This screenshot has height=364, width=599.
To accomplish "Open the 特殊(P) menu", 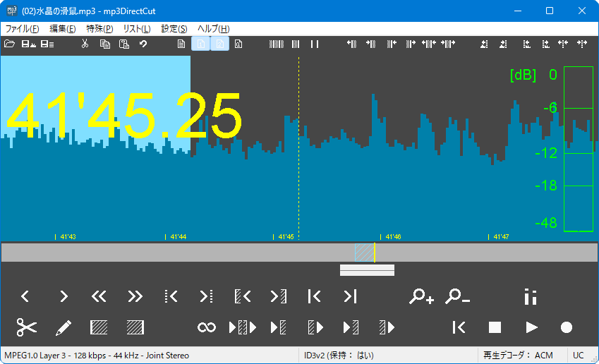I will [x=99, y=29].
